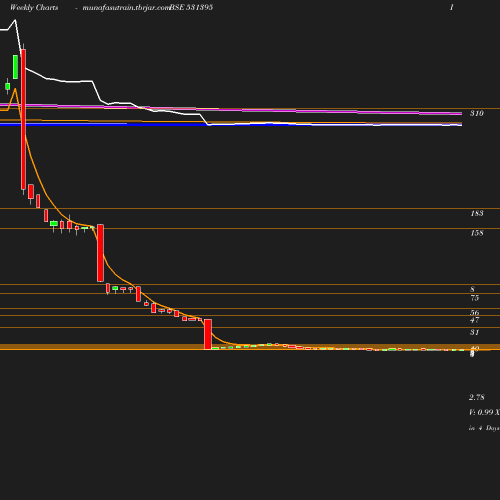The width and height of the screenshot is (500, 500).
Task: Click the 'Weekly Charts' title text
Action: (34, 7)
